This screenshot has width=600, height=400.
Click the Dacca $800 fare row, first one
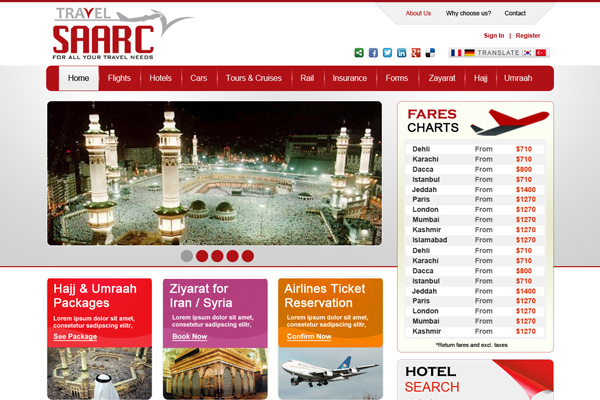pyautogui.click(x=475, y=169)
